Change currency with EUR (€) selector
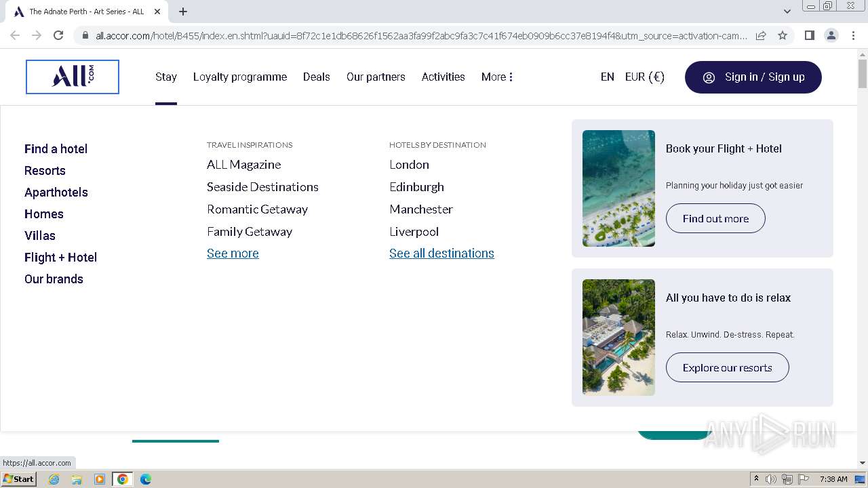The width and height of the screenshot is (868, 488). (x=645, y=77)
